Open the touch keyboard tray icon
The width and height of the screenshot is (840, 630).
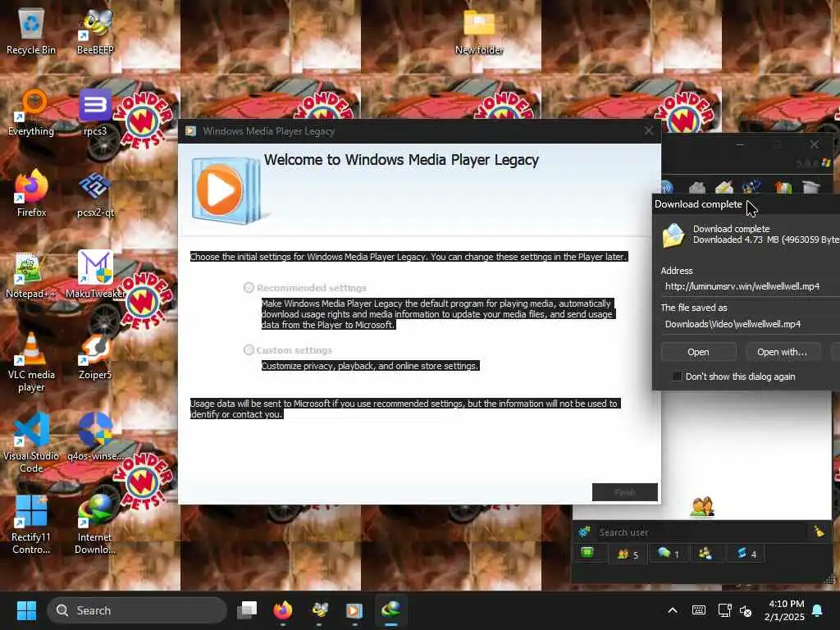[x=699, y=610]
